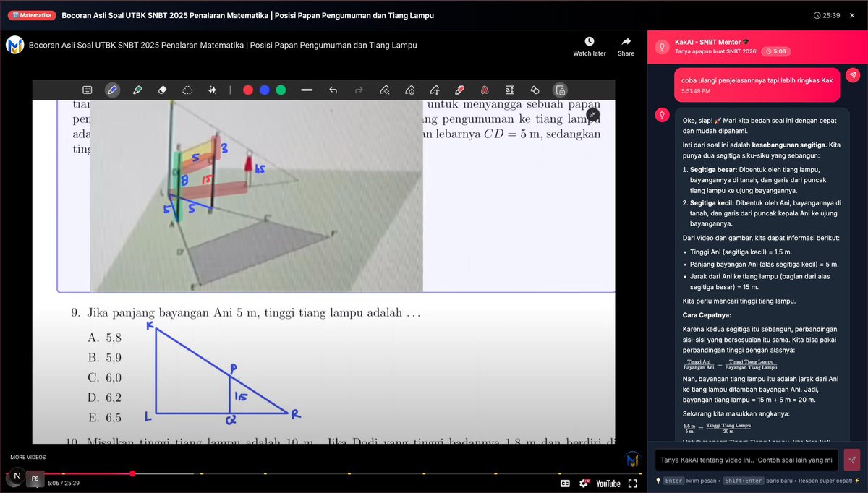Screen dimensions: 868x493
Task: Open the video title link in player
Action: (x=223, y=46)
